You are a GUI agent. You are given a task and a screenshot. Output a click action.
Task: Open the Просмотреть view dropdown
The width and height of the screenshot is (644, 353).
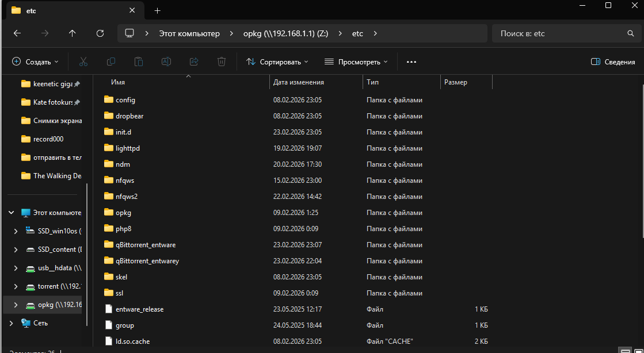(356, 62)
